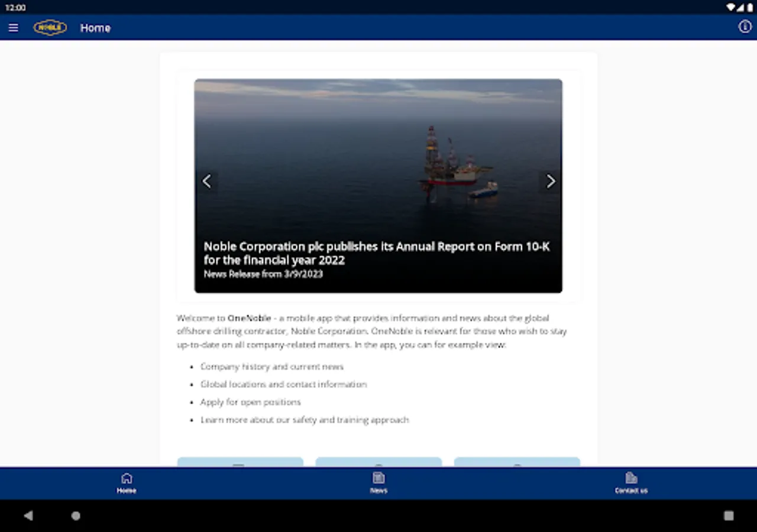Image resolution: width=757 pixels, height=532 pixels.
Task: Tap the Wi-Fi status icon
Action: coord(731,8)
